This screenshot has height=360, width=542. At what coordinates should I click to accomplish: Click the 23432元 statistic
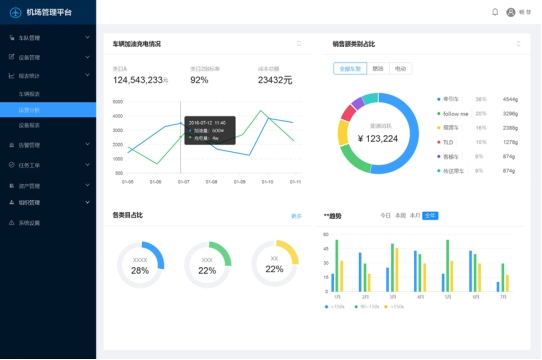[275, 80]
